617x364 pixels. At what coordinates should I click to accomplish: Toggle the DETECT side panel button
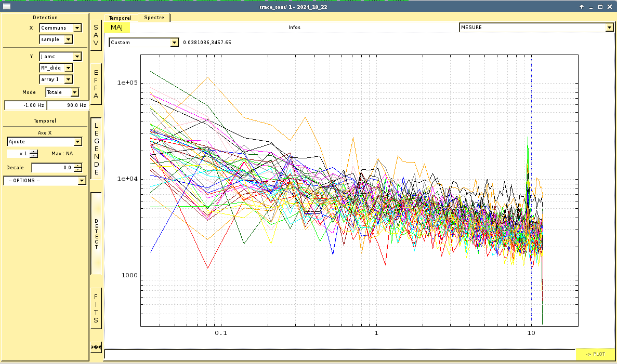click(96, 234)
